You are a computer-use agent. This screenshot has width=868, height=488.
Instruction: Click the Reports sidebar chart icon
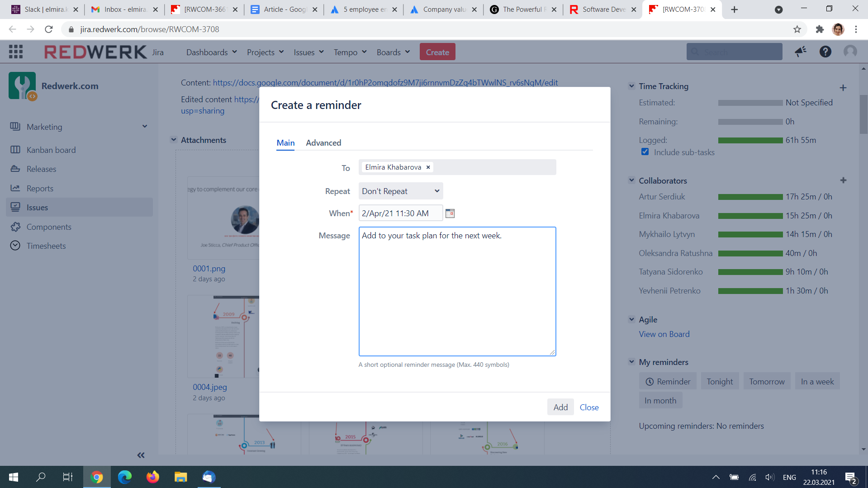pyautogui.click(x=15, y=188)
